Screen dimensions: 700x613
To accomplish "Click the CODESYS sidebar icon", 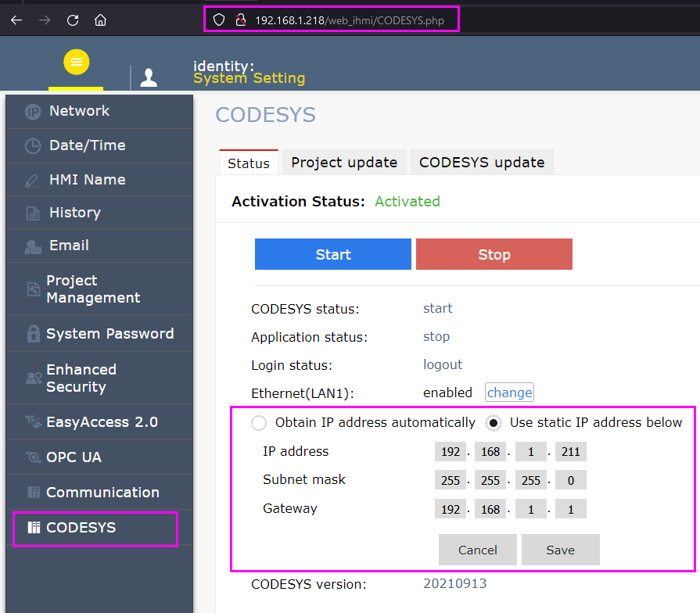I will point(34,527).
